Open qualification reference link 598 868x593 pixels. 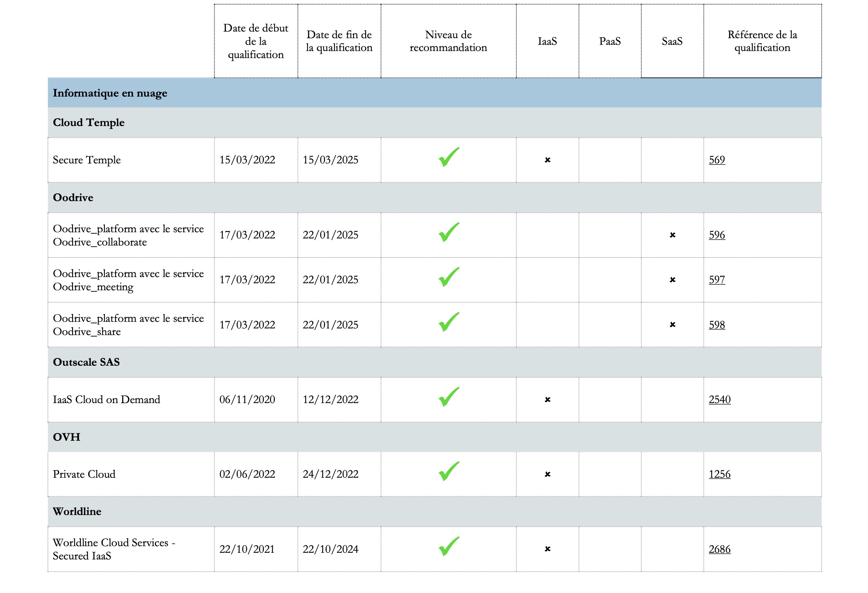pos(717,325)
